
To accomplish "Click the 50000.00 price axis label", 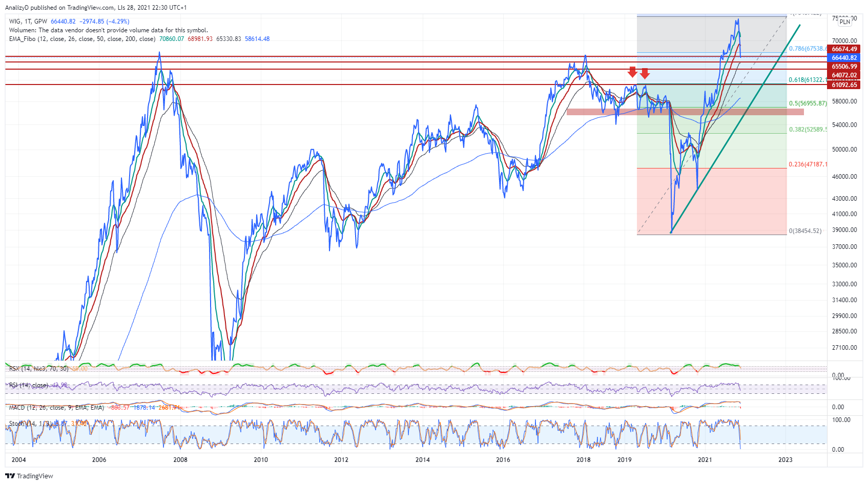I will click(x=844, y=150).
